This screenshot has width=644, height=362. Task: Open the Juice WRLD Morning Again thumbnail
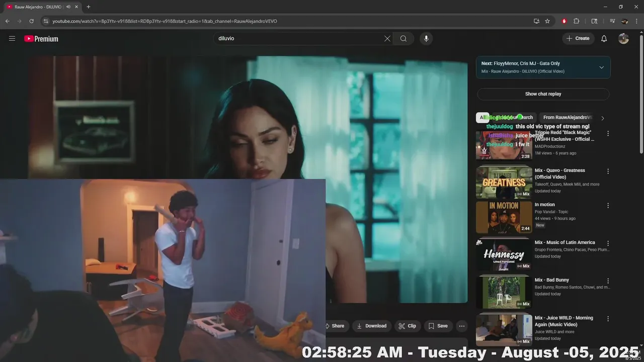pos(504,330)
